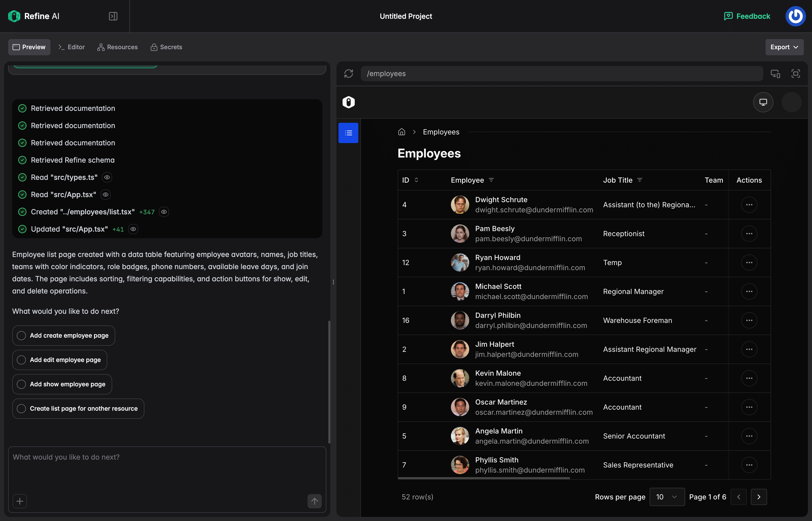This screenshot has height=521, width=812.
Task: Open the Employee column filter icon
Action: [491, 180]
